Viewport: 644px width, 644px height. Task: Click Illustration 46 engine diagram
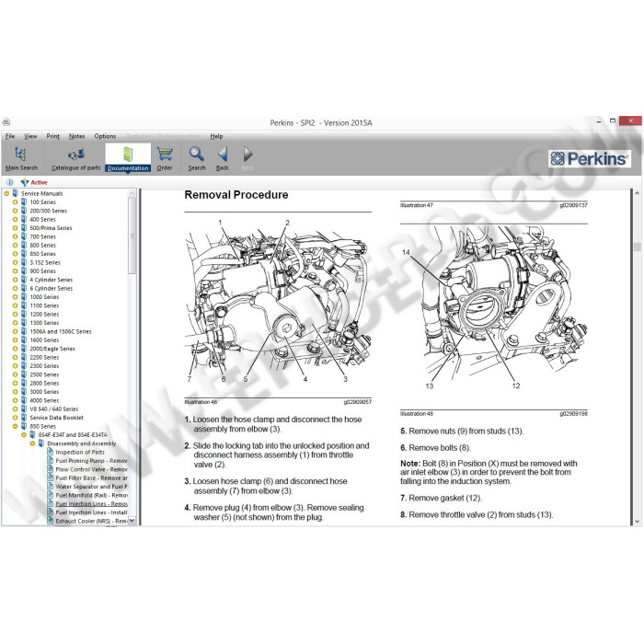point(278,302)
